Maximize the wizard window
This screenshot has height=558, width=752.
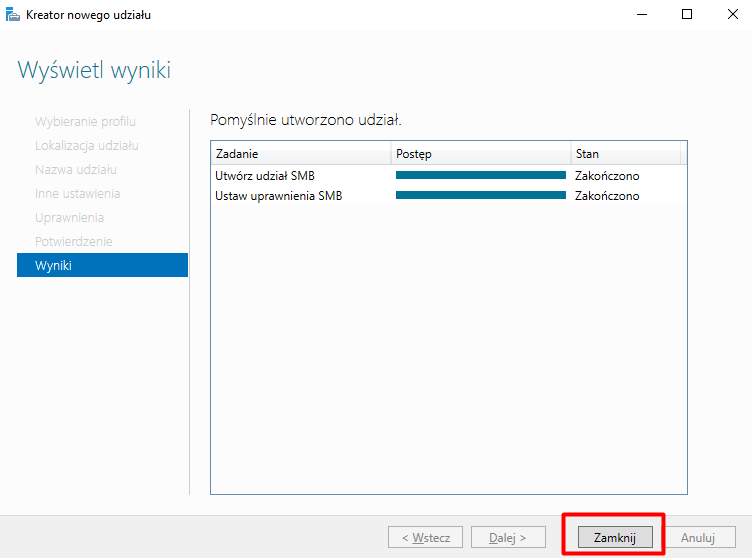687,15
